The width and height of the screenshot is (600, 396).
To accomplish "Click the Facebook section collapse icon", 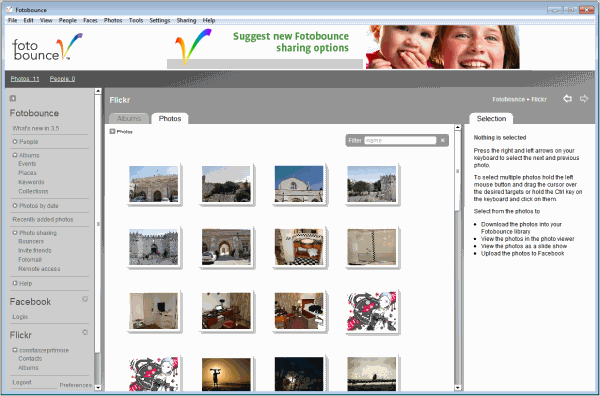I will coord(85,299).
